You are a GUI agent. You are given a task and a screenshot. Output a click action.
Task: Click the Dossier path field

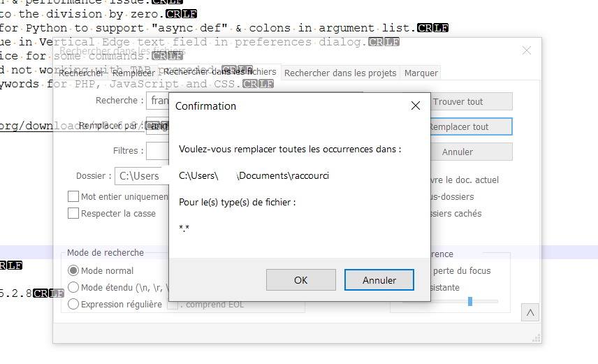[142, 176]
